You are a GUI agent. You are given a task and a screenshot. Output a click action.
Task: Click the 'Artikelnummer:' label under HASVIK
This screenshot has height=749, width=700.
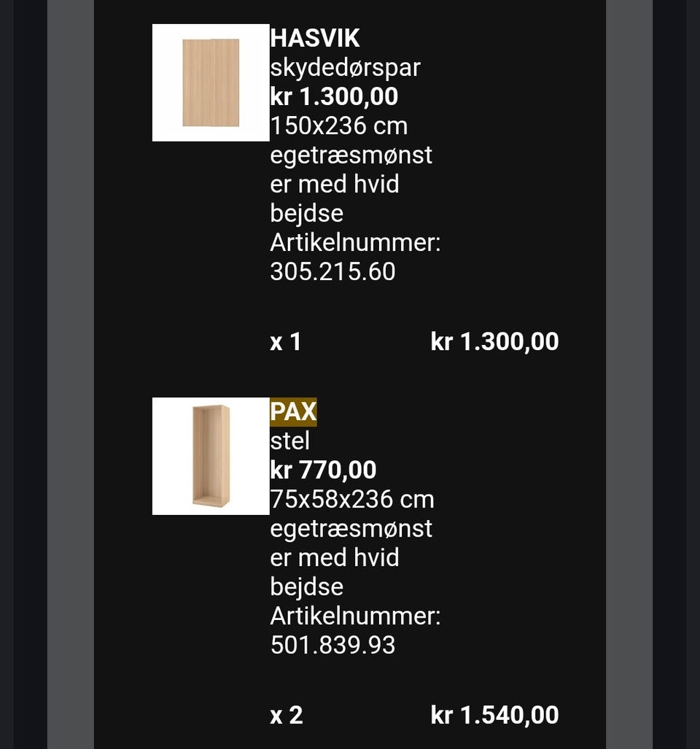(x=355, y=242)
